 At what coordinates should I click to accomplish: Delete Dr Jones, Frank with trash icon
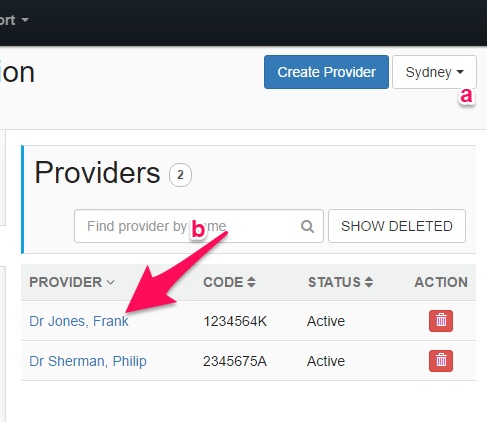coord(441,321)
